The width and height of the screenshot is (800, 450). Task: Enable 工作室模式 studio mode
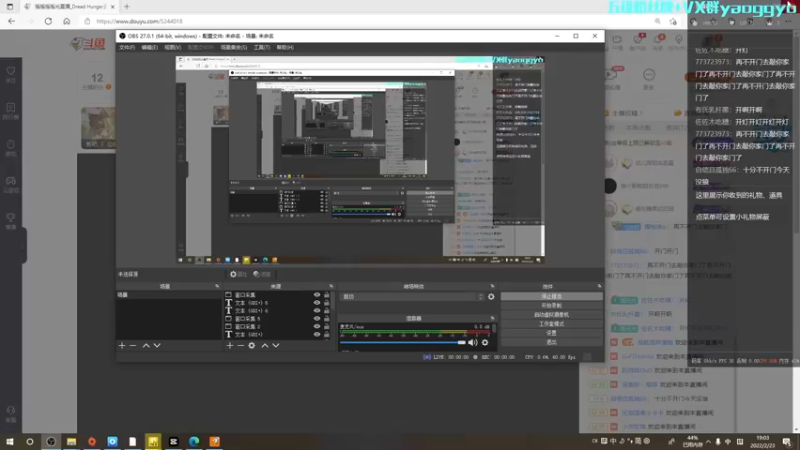coord(551,324)
